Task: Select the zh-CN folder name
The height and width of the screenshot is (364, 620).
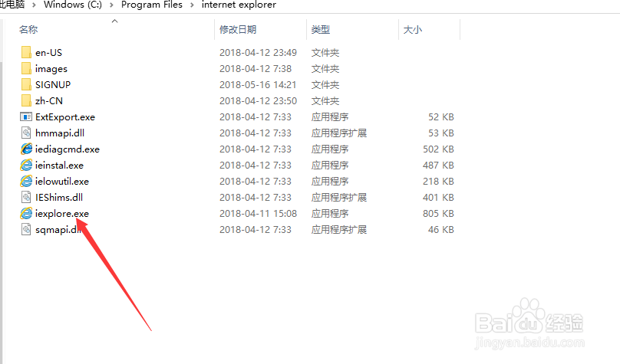Action: [49, 100]
